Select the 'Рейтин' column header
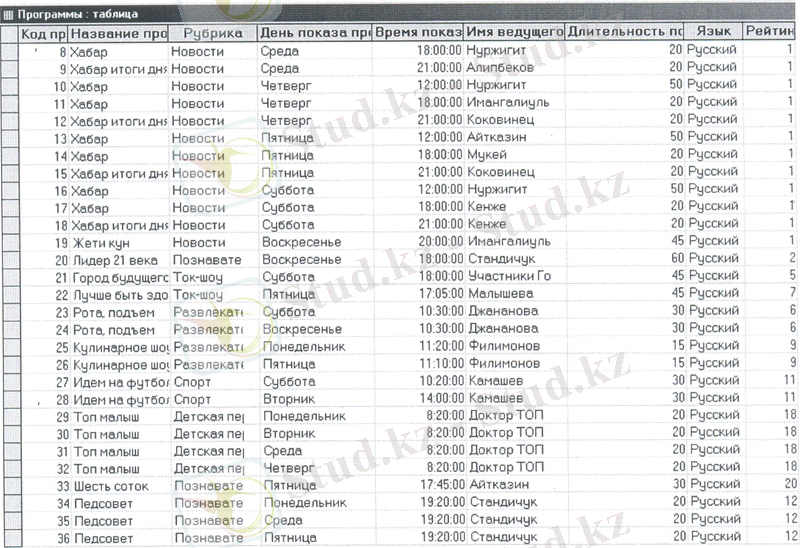Viewport: 800px width, 548px height. (x=770, y=31)
